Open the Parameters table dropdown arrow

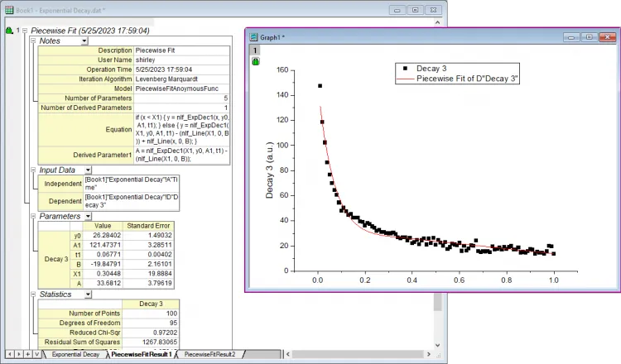coord(87,216)
